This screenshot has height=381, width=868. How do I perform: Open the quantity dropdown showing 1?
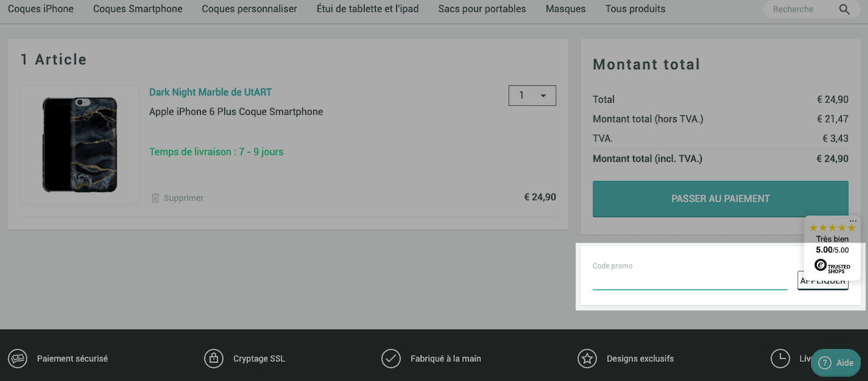[532, 95]
